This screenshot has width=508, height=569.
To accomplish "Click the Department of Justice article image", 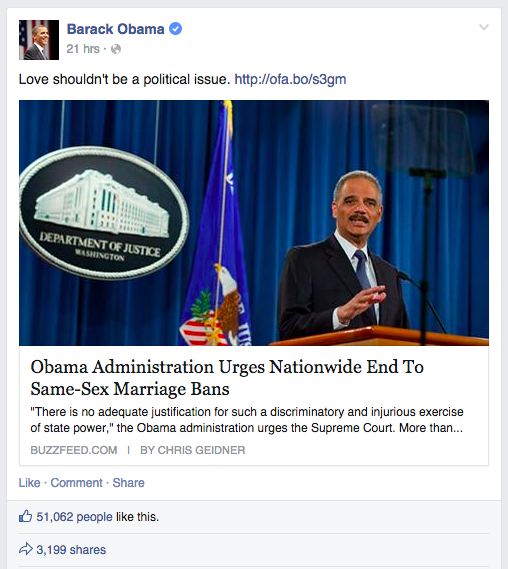I will coord(254,223).
